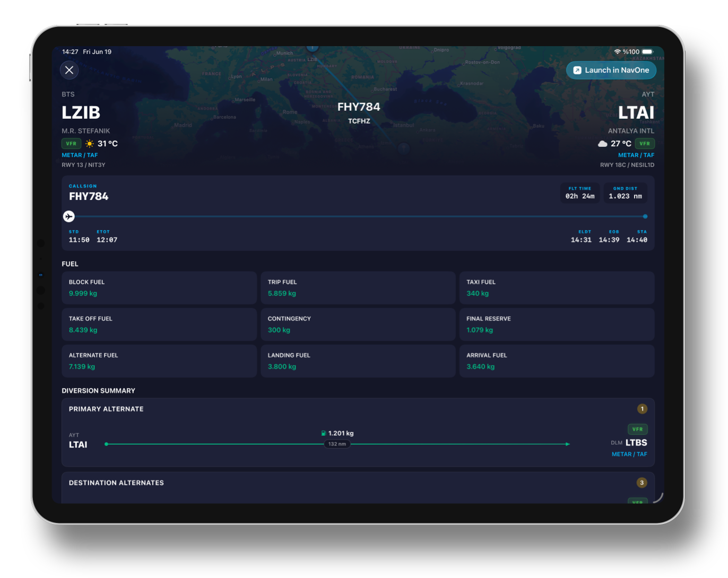Close the flight briefing with the X button
728x578 pixels.
pos(69,70)
